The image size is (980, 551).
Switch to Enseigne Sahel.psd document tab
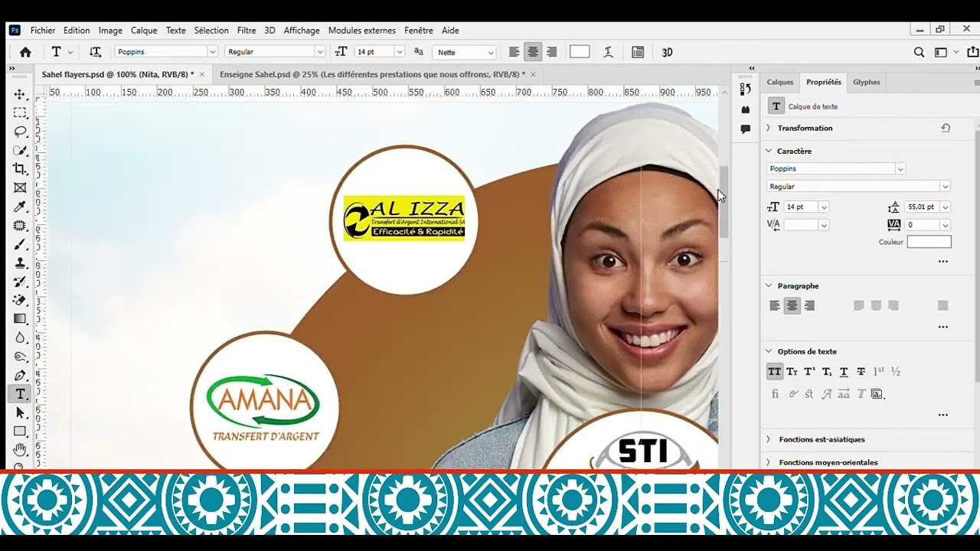coord(372,74)
